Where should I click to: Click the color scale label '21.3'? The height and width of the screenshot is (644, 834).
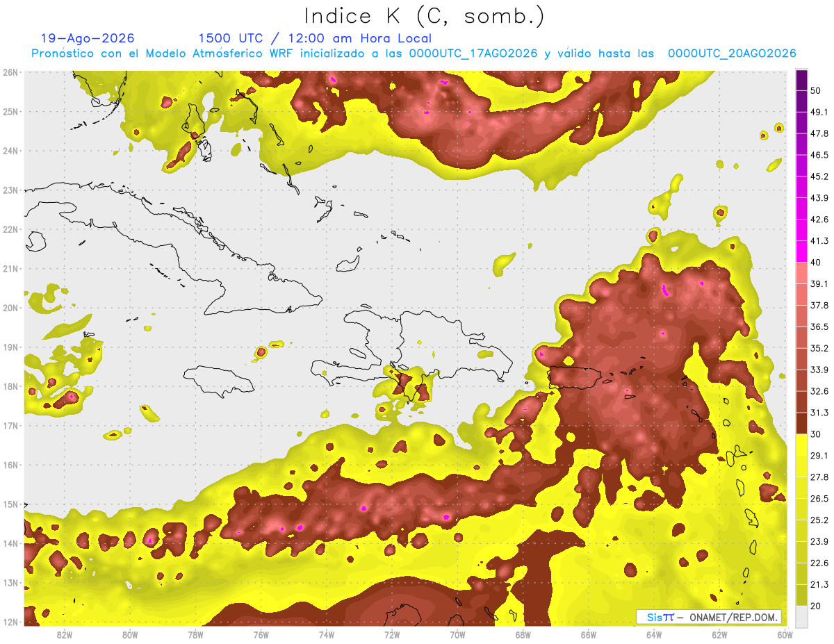(819, 584)
